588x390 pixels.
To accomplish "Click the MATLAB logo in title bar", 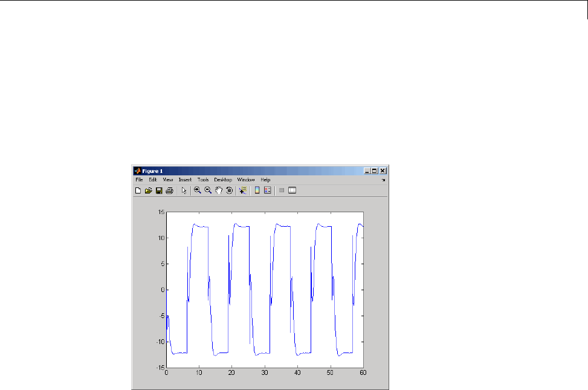I will (138, 171).
